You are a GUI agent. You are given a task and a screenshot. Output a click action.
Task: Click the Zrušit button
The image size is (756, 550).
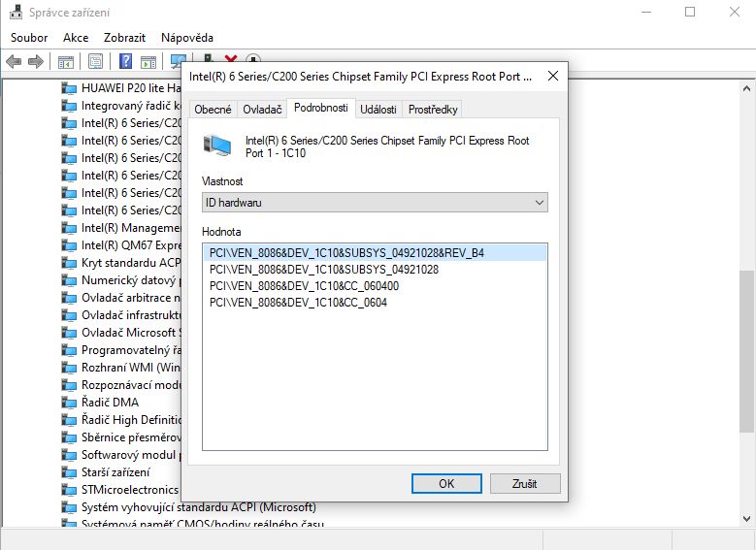click(525, 483)
